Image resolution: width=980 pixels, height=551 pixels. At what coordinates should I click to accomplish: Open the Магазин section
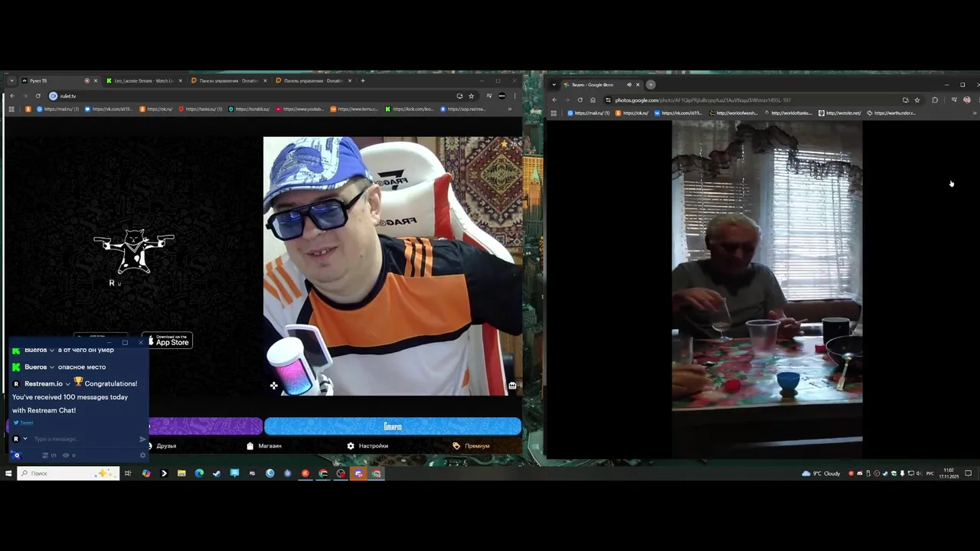264,445
